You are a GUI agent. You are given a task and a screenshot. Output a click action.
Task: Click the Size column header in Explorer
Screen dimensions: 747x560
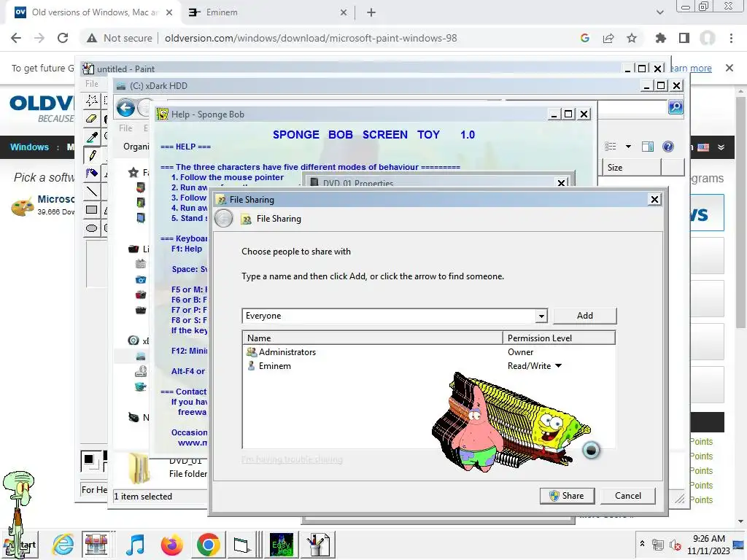click(x=632, y=168)
